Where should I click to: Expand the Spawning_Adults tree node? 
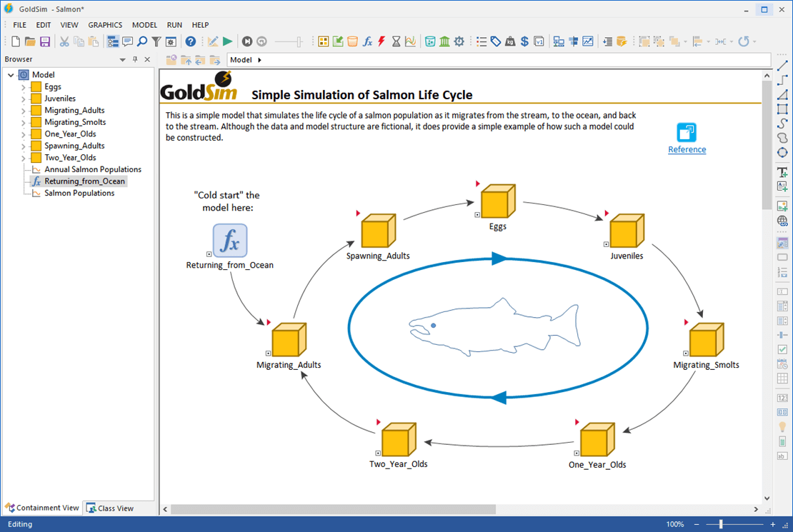pyautogui.click(x=24, y=146)
